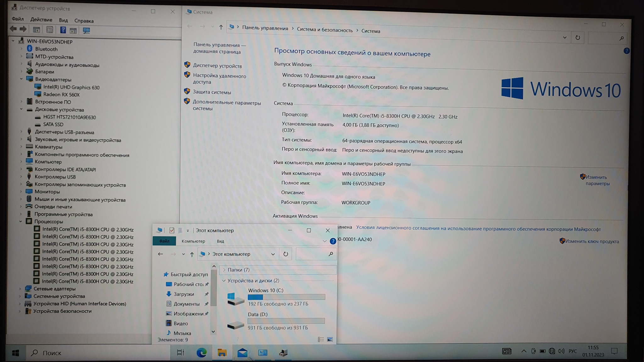The image size is (644, 362).
Task: Switch to details view in Explorer status bar
Action: pos(320,339)
